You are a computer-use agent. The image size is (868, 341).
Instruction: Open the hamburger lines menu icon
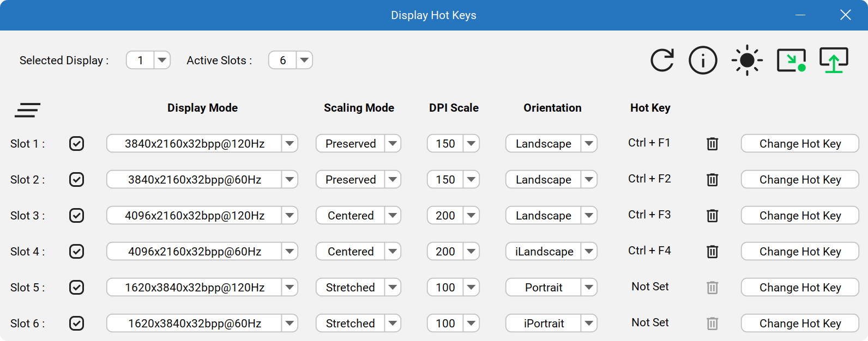click(x=28, y=110)
